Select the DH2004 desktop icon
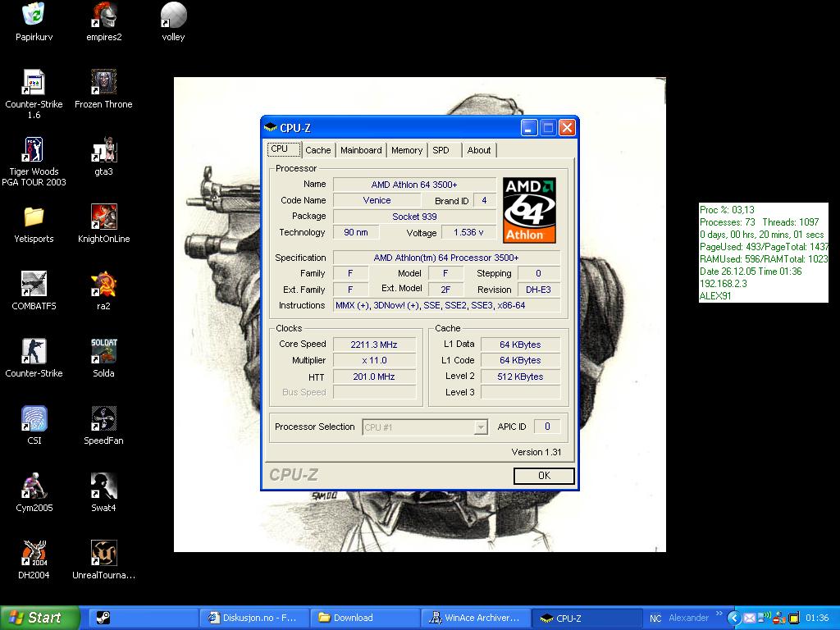This screenshot has width=840, height=630. click(x=34, y=559)
